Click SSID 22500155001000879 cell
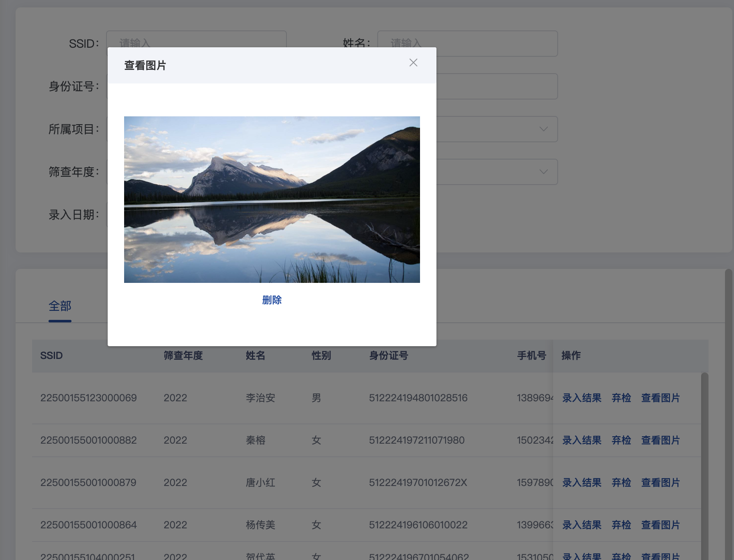The width and height of the screenshot is (734, 560). tap(88, 483)
